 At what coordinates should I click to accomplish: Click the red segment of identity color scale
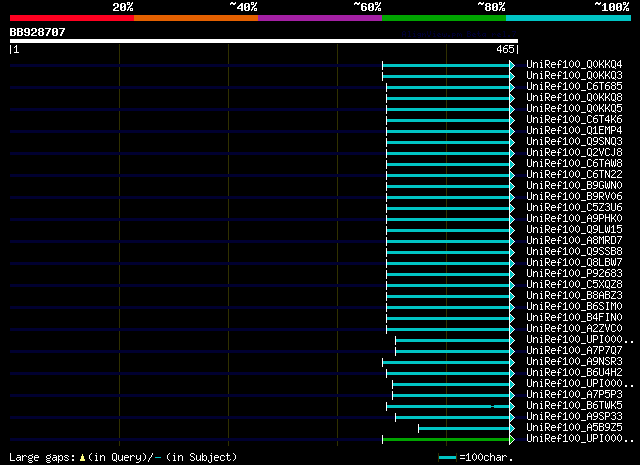point(72,18)
